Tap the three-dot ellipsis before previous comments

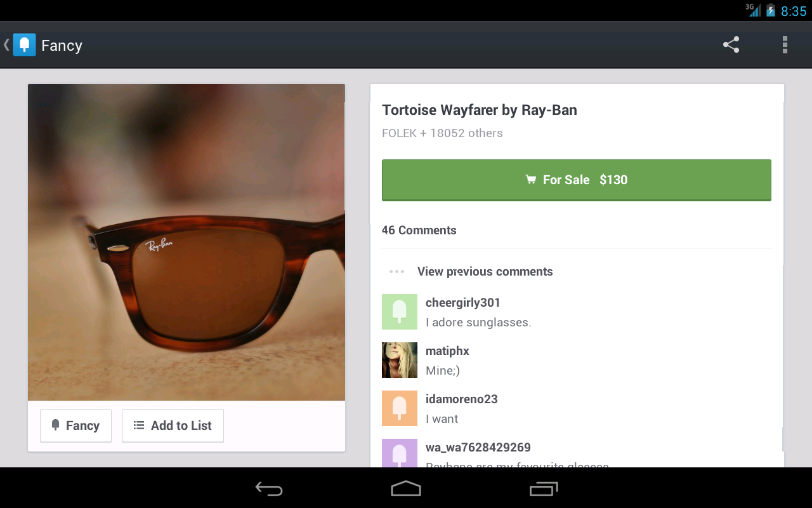[x=396, y=271]
